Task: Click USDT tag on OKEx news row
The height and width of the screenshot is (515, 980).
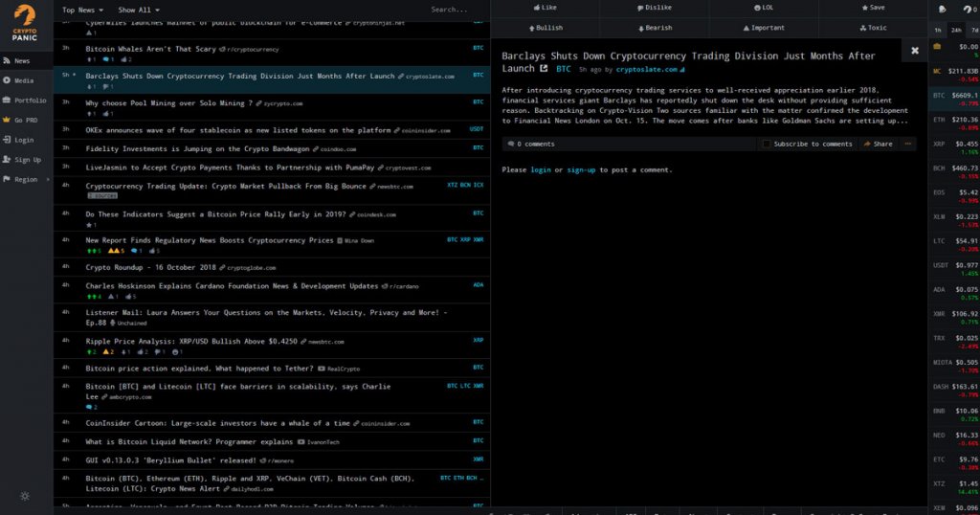Action: tap(477, 129)
